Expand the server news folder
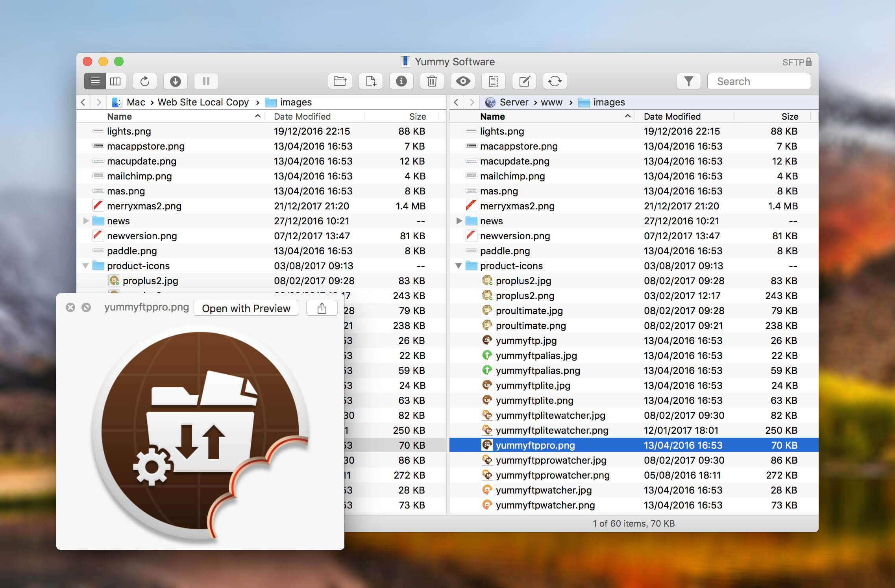Screen dimensions: 895x588 point(459,221)
